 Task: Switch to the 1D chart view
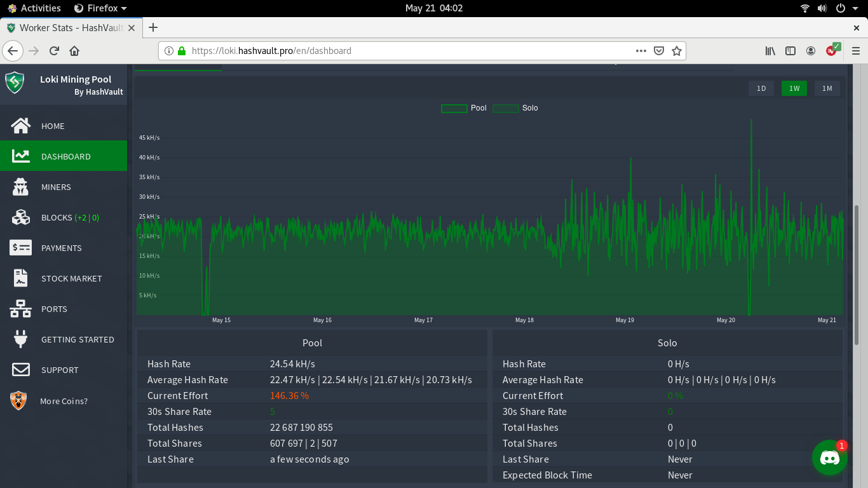[761, 88]
